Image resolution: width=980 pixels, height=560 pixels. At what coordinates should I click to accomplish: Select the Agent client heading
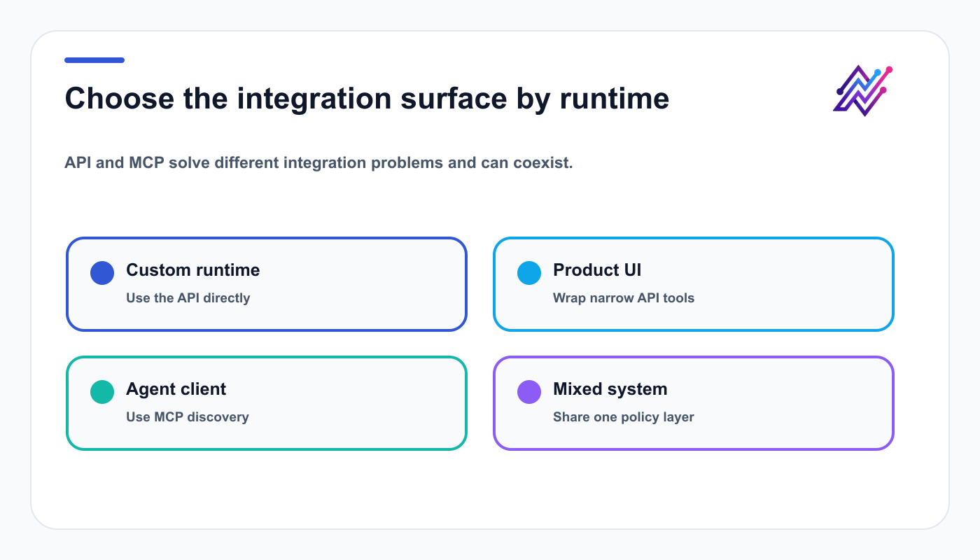click(x=176, y=389)
